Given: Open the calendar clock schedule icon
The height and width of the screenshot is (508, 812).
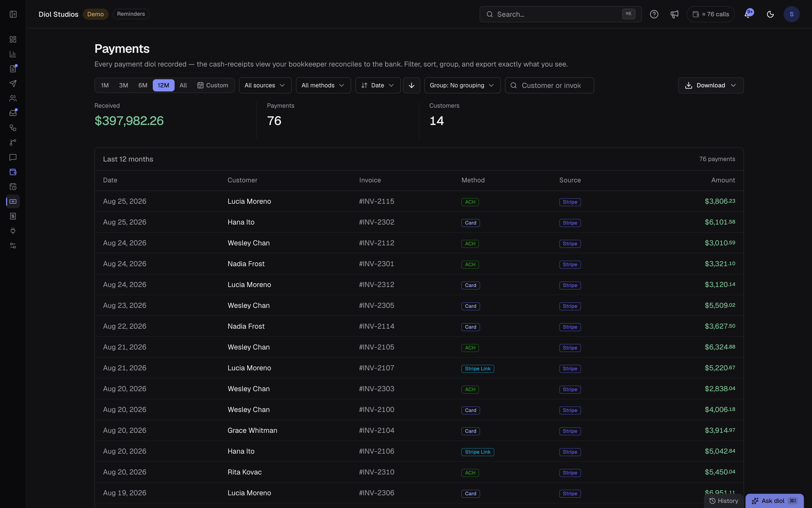Looking at the screenshot, I should pyautogui.click(x=13, y=187).
